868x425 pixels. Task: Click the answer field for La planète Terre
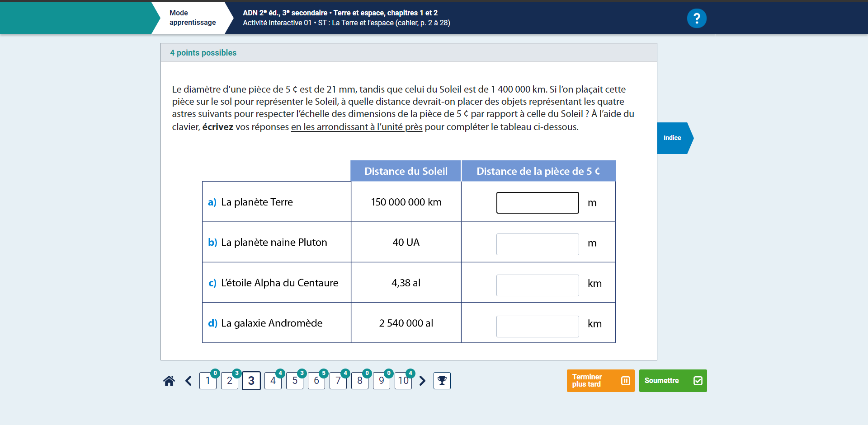point(537,203)
